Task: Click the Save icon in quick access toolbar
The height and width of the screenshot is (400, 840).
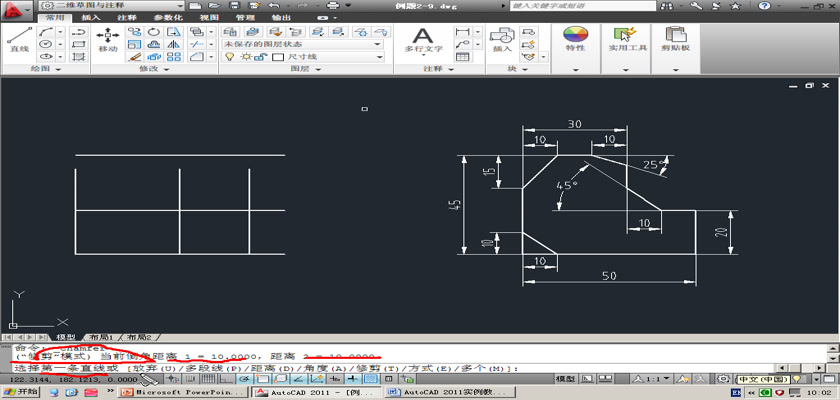Action: 234,5
